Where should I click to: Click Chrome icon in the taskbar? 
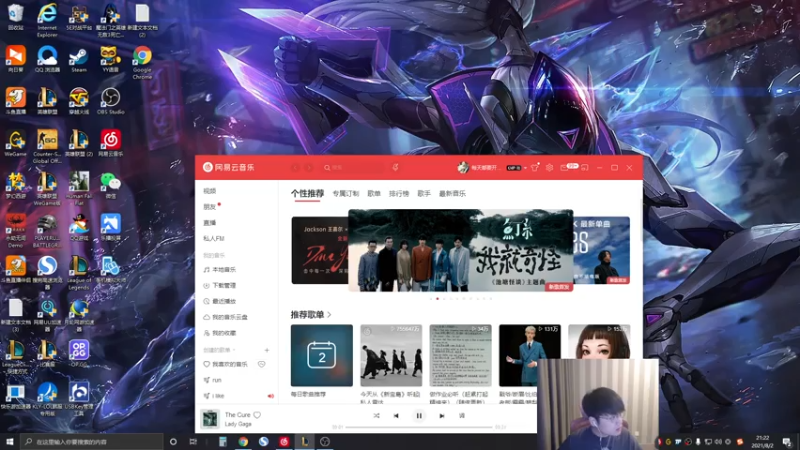(243, 441)
